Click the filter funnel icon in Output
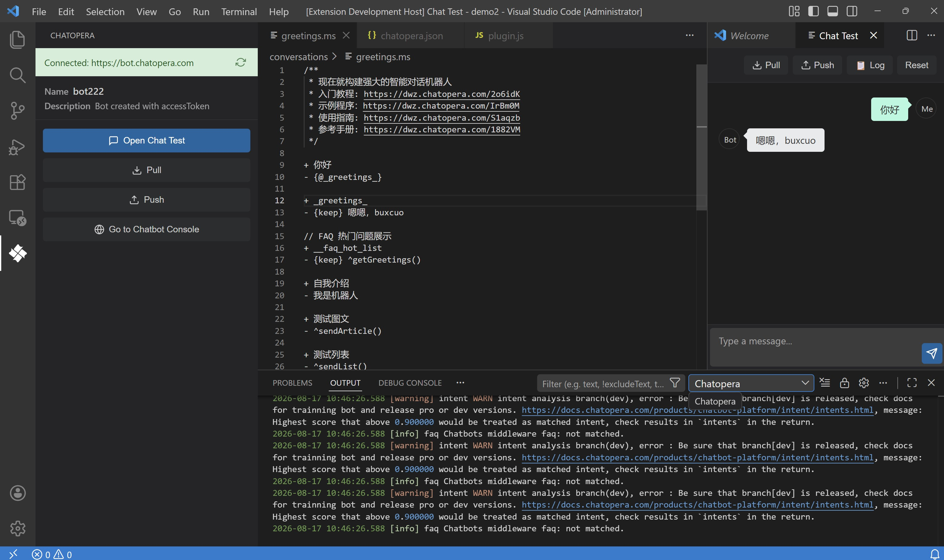This screenshot has width=944, height=560. tap(675, 383)
